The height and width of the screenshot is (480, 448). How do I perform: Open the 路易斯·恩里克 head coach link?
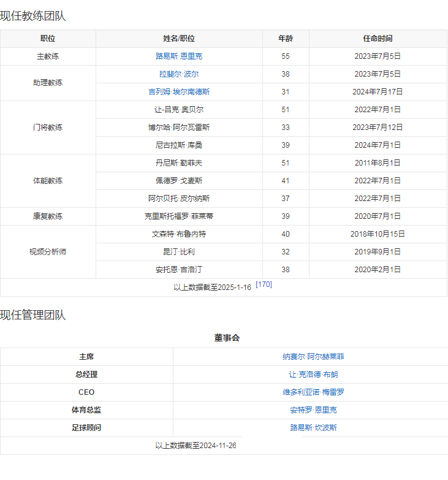click(x=179, y=56)
